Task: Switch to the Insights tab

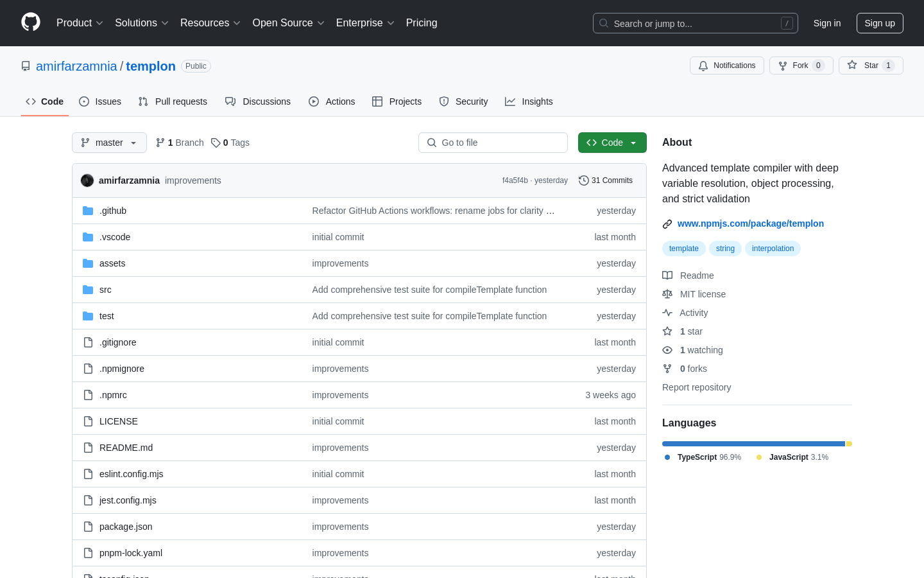Action: [x=529, y=101]
